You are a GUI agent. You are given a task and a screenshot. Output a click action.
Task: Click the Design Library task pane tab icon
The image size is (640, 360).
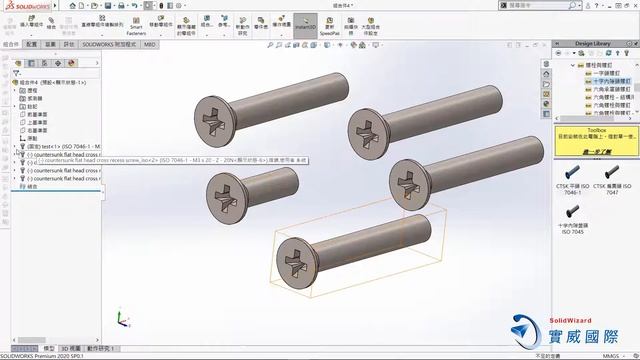[x=547, y=64]
